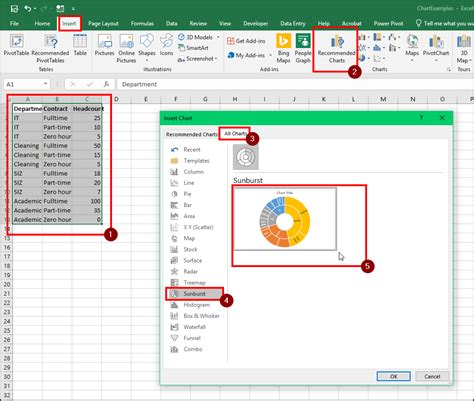Select Treemap chart category

pos(195,283)
